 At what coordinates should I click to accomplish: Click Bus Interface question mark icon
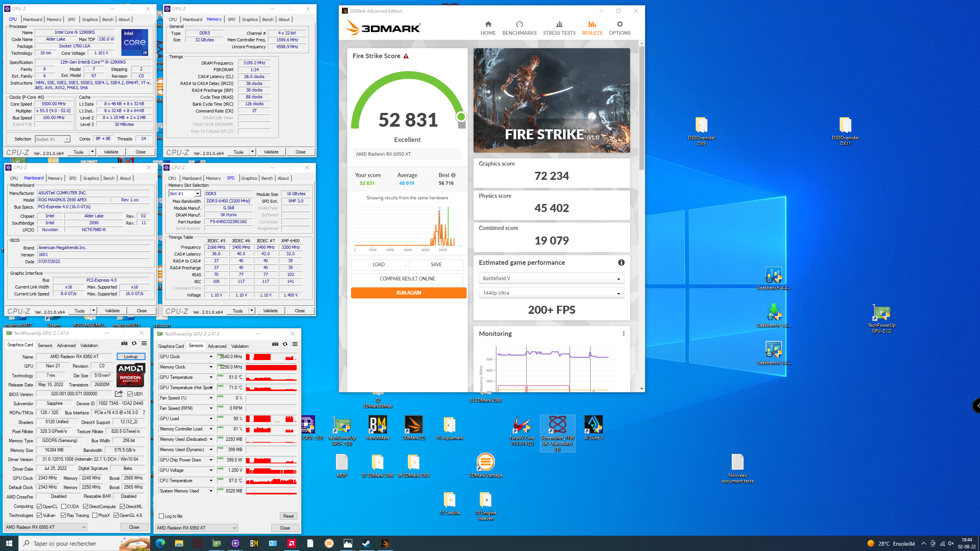(144, 412)
